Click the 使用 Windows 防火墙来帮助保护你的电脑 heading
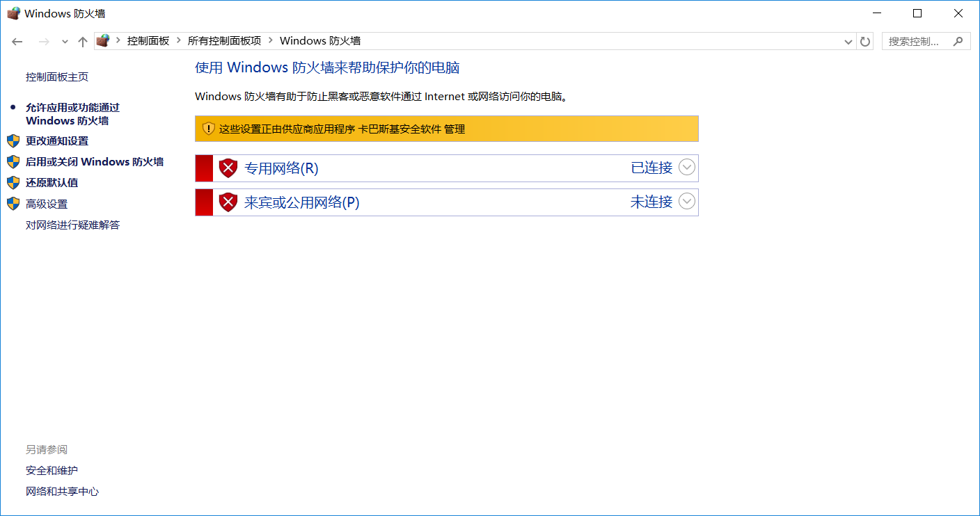 click(327, 67)
